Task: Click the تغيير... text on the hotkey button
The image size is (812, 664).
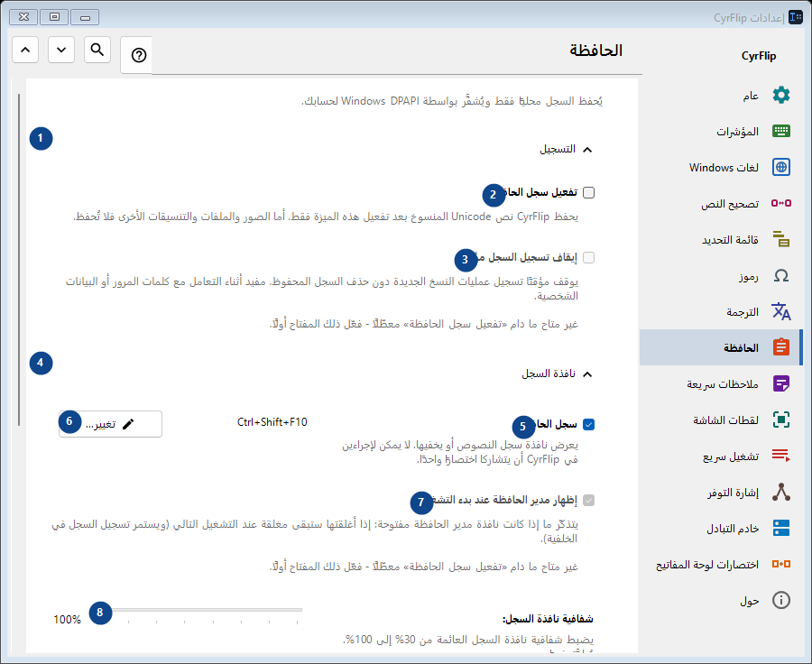Action: (100, 424)
